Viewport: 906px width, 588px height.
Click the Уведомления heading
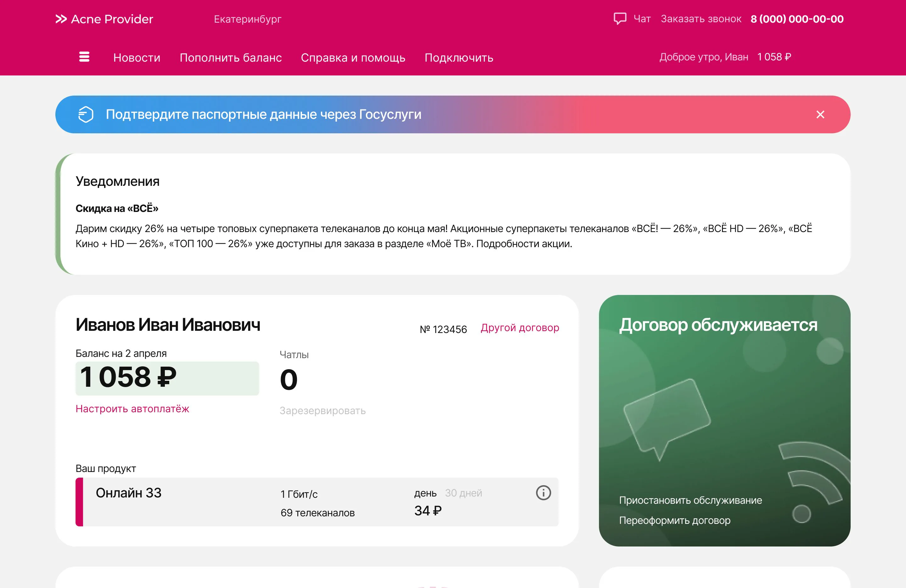coord(117,181)
